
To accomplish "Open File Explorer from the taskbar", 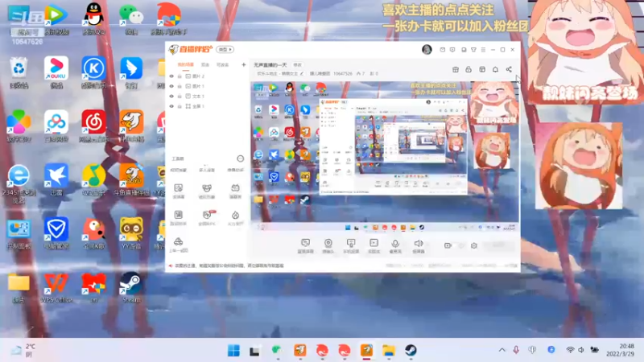I will click(x=389, y=351).
